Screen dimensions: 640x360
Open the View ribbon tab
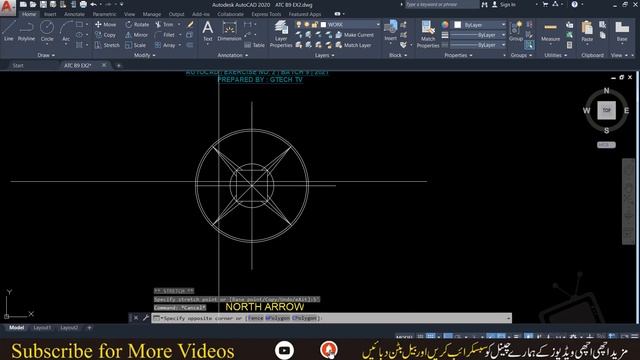[x=129, y=14]
